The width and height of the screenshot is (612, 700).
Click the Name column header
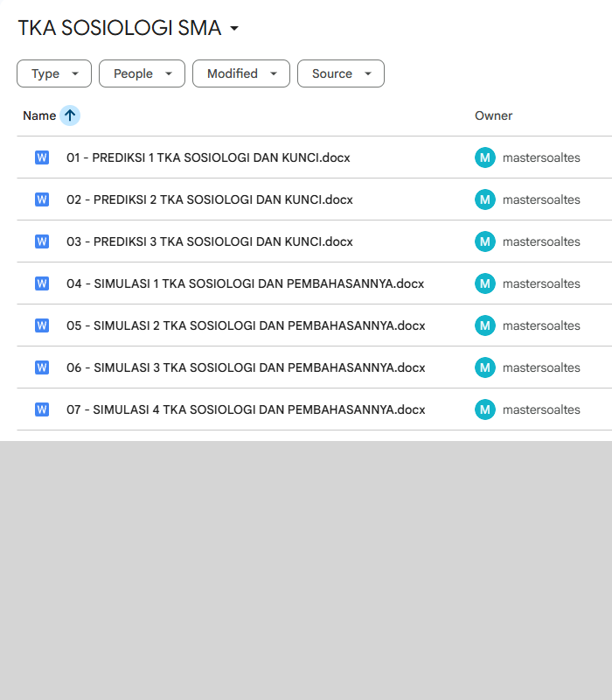click(x=39, y=115)
